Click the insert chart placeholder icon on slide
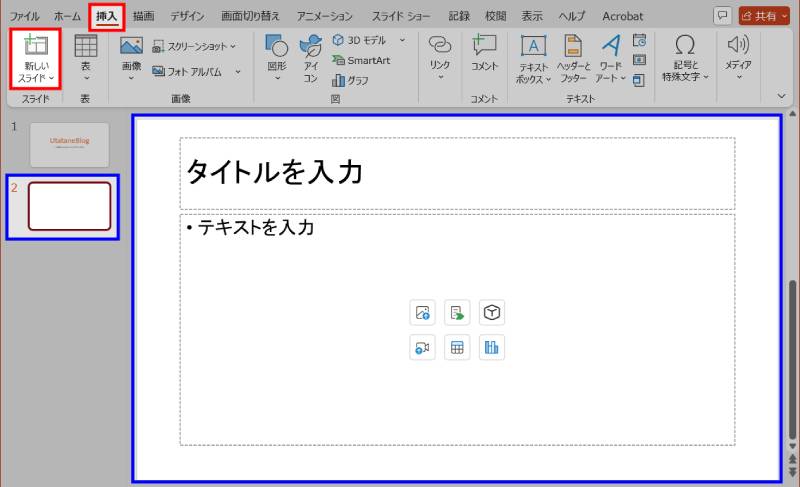800x487 pixels. click(x=492, y=347)
